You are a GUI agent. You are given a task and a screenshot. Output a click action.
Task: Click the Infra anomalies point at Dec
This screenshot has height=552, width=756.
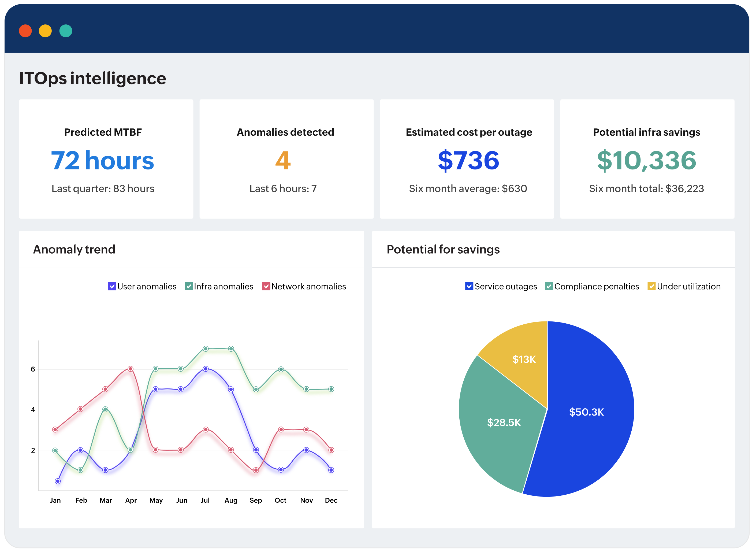(331, 389)
